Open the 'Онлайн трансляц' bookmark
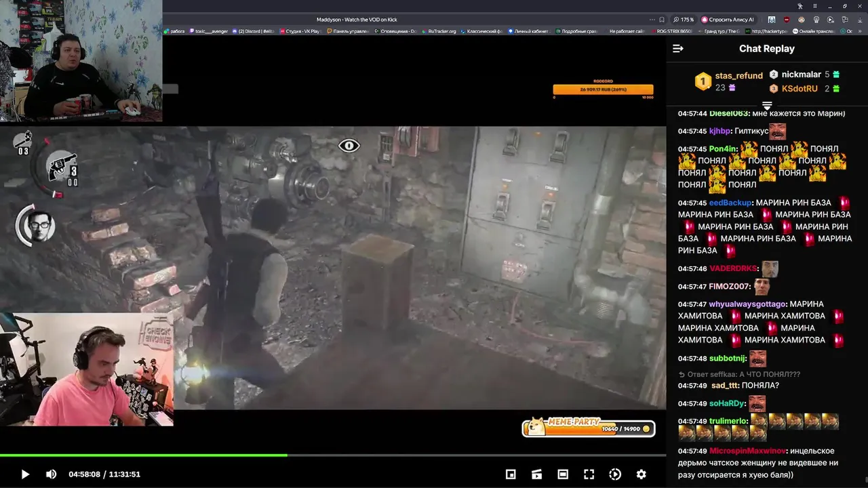Viewport: 868px width, 488px height. click(x=814, y=31)
